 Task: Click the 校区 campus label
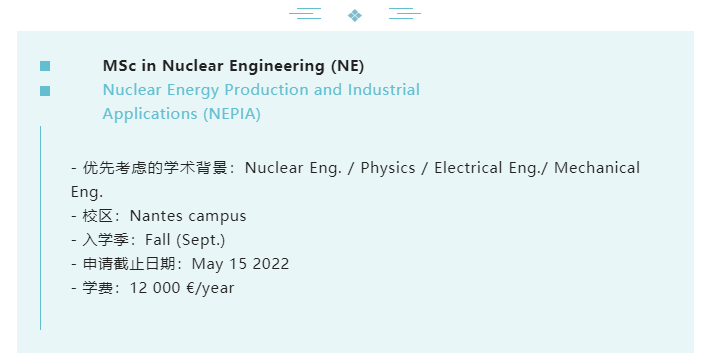(97, 216)
